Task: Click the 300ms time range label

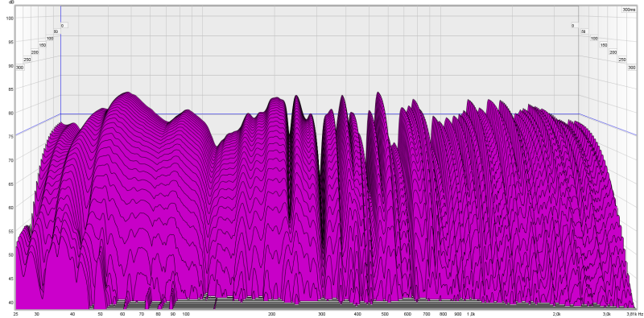Action: 629,10
